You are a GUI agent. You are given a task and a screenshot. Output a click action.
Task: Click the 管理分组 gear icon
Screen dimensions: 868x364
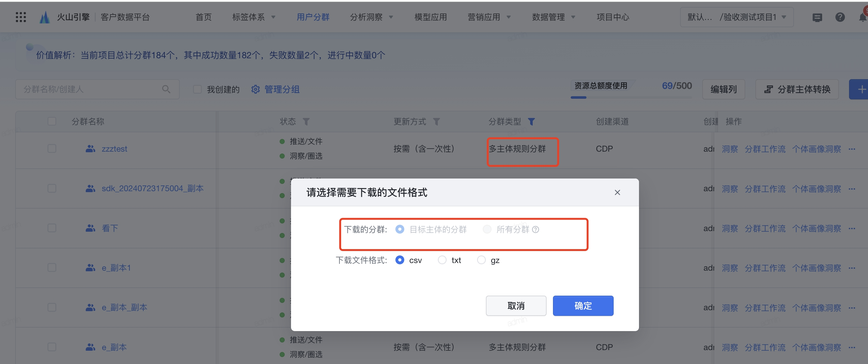pos(255,89)
